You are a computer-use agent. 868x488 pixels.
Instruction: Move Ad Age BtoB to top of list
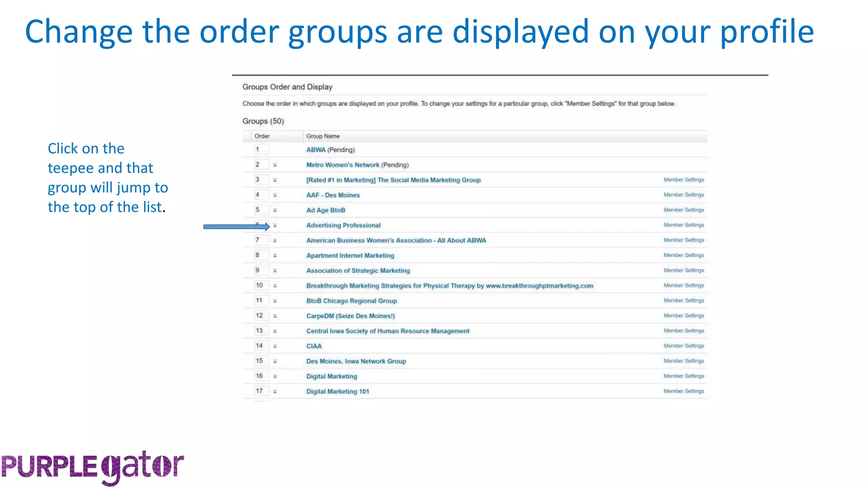pyautogui.click(x=275, y=211)
